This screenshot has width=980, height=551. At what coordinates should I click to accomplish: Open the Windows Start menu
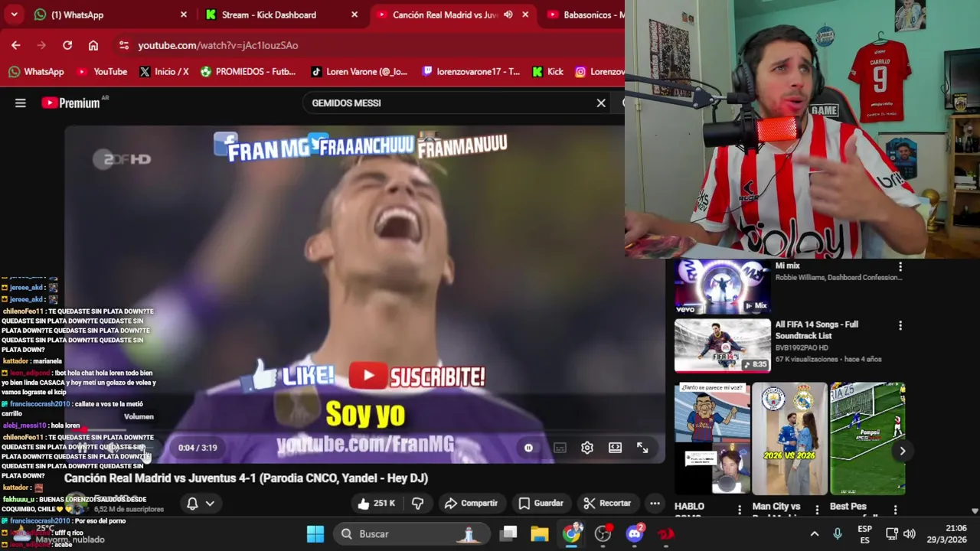[315, 533]
